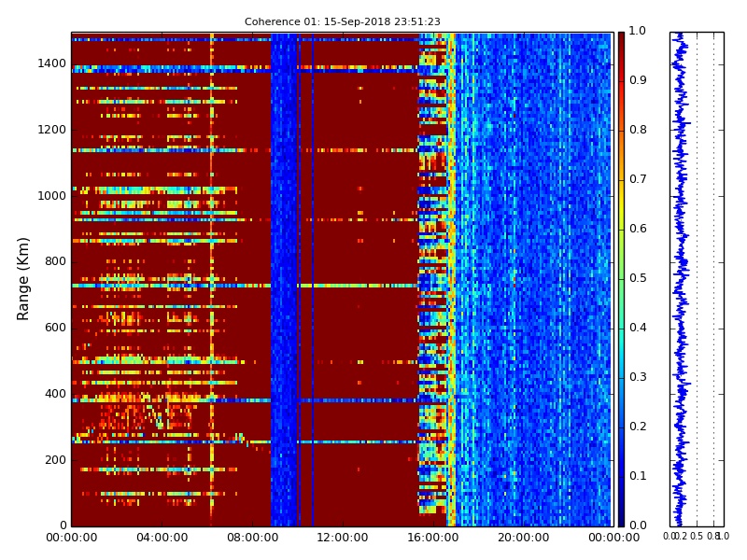The image size is (747, 560).
Task: Click the x-axis end label 00:00:00 on the right
Action: [613, 538]
